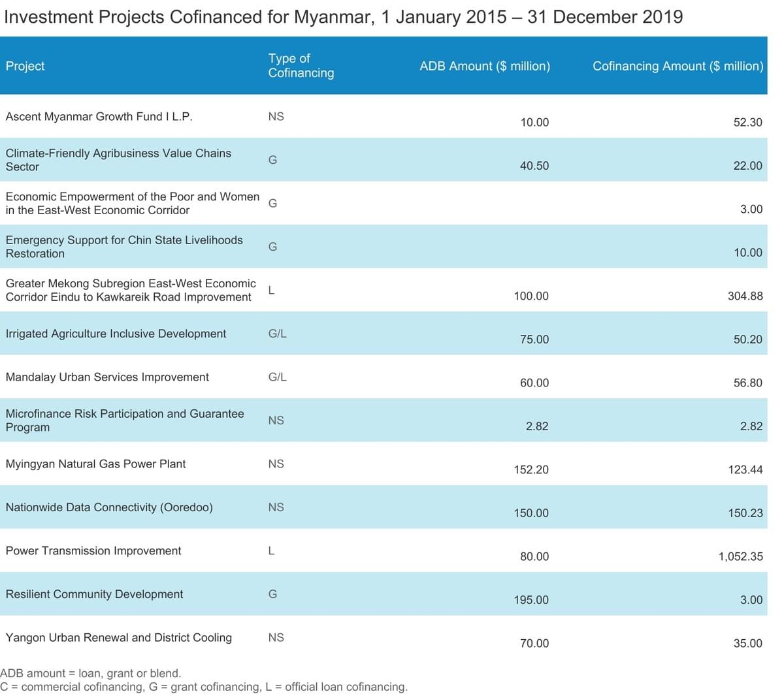Select Greater Mekong Subregion East-West Economic Corridor project

point(131,290)
